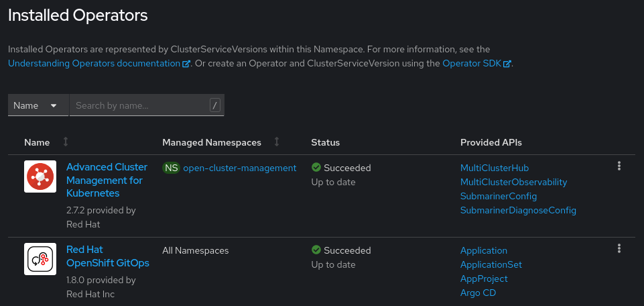
Task: Open kebab menu for OpenShift GitOps row
Action: coord(619,249)
